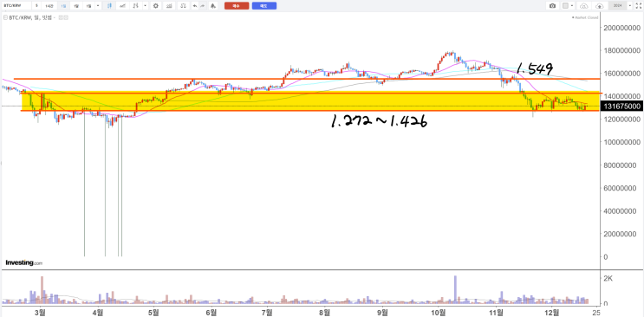Select the bar chart style icon
The width and height of the screenshot is (644, 317).
coord(135,6)
